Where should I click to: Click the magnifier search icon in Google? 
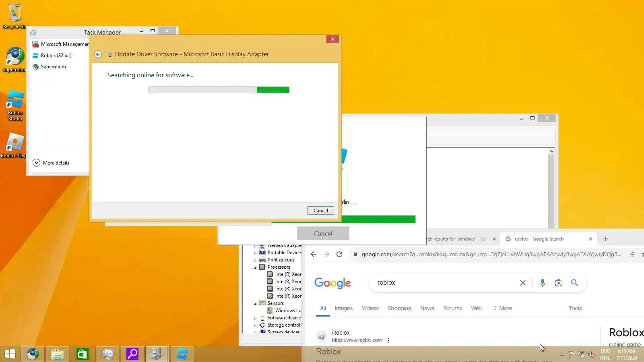[x=574, y=283]
